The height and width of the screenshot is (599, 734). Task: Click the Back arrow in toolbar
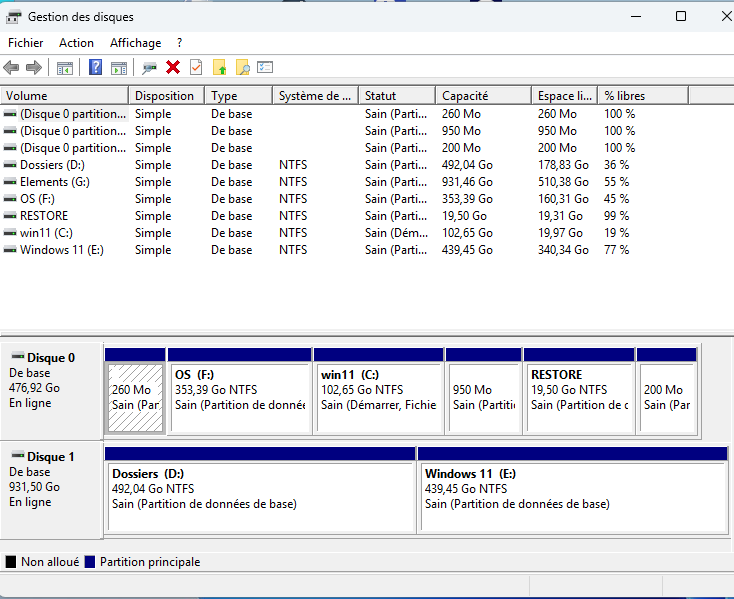[x=11, y=67]
